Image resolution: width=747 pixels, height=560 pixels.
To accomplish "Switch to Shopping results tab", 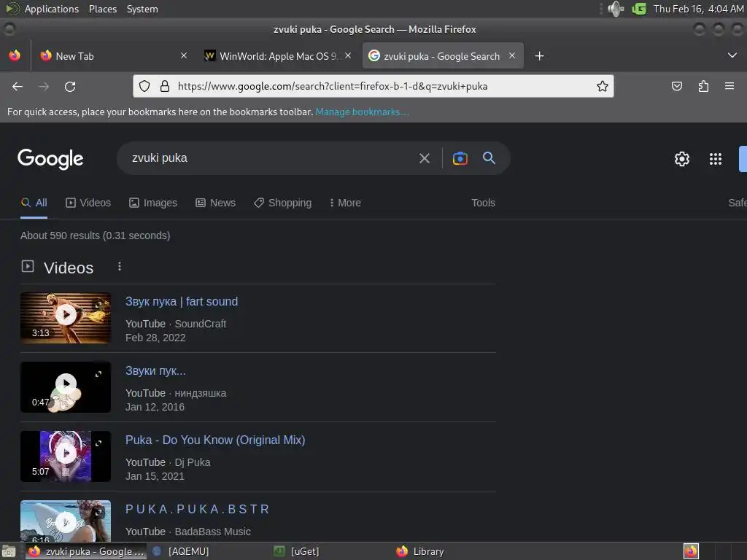I will [282, 203].
